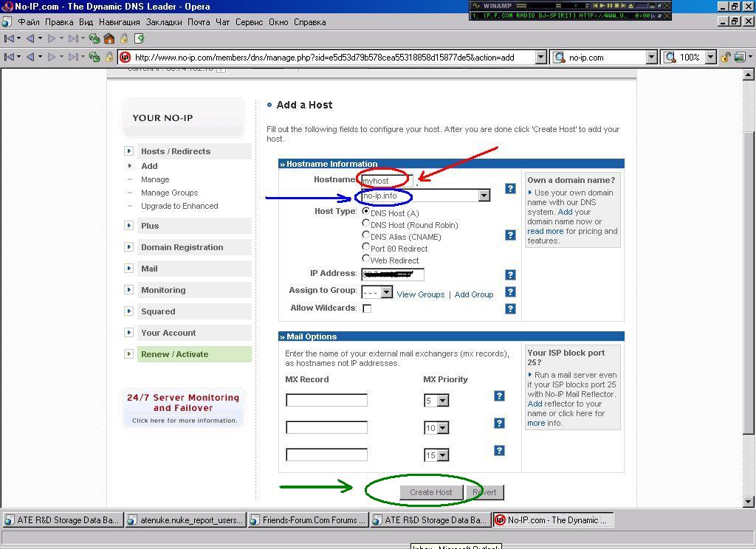Click Winamp play button
This screenshot has width=756, height=549.
click(602, 6)
